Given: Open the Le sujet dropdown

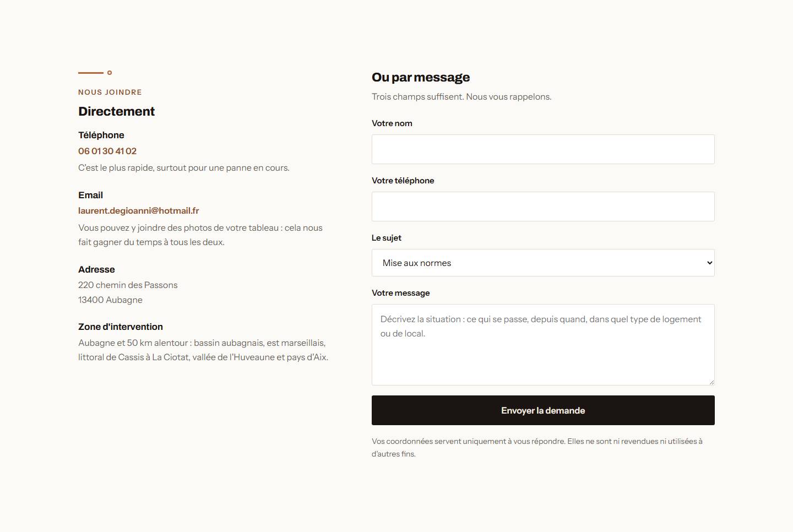Looking at the screenshot, I should click(x=543, y=263).
